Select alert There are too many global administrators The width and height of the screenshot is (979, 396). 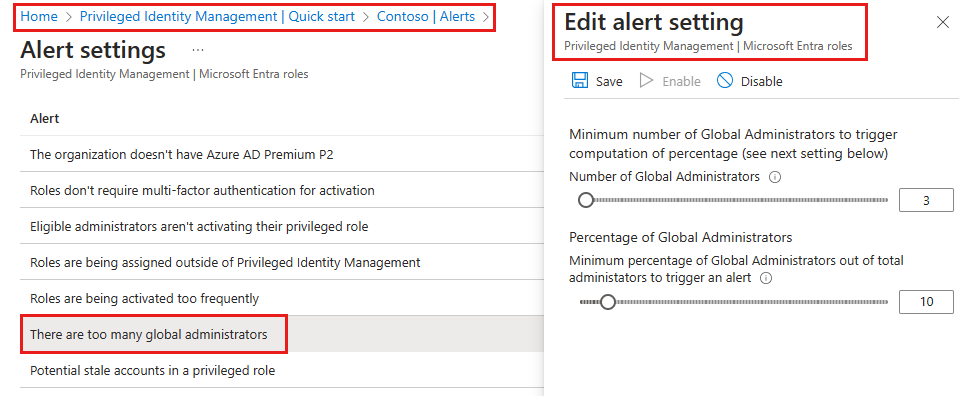pyautogui.click(x=281, y=334)
